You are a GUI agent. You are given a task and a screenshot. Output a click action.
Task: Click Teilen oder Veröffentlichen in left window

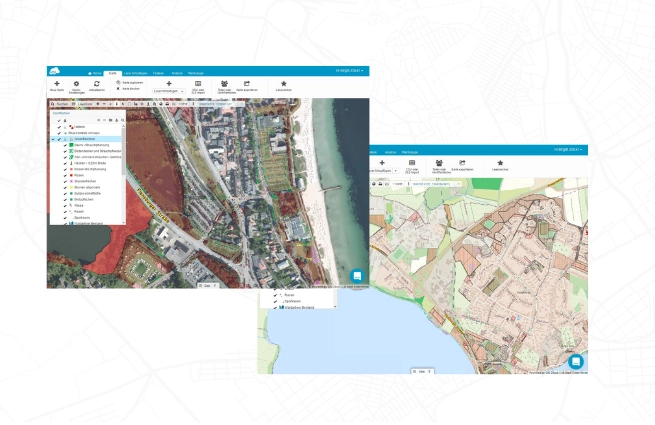pyautogui.click(x=224, y=87)
